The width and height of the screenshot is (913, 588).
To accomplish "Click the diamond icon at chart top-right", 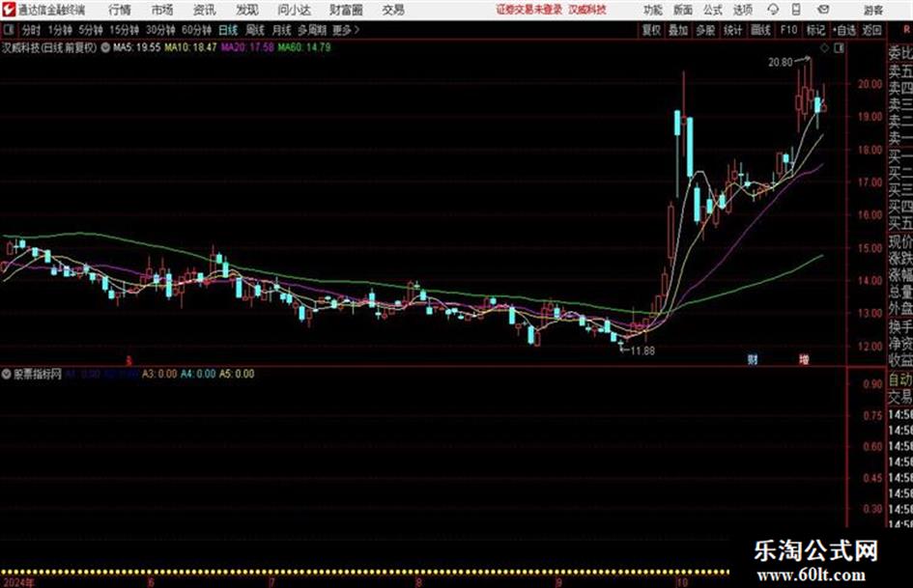I will pyautogui.click(x=824, y=48).
